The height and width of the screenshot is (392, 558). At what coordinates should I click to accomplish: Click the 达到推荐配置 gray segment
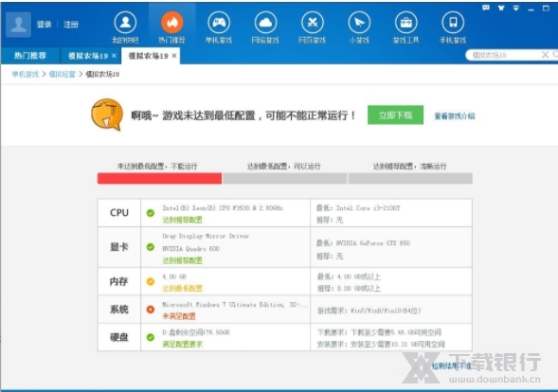click(x=410, y=178)
